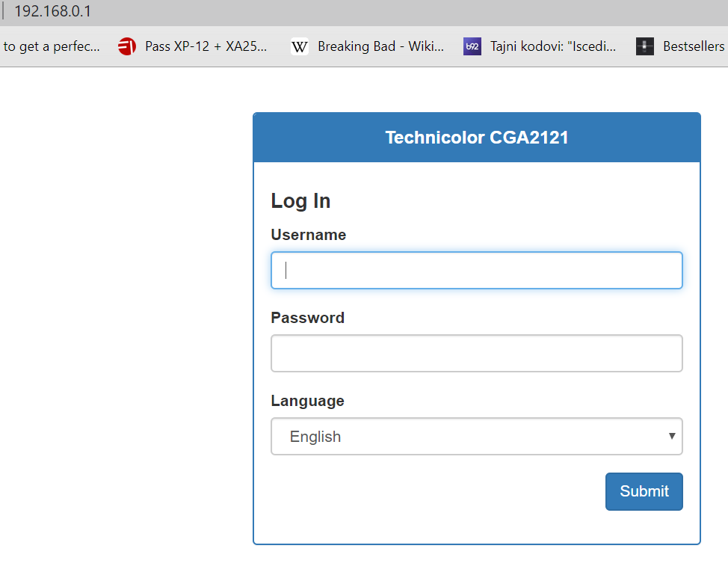Open the Breaking Bad Wikipedia bookmark
728x578 pixels.
coord(367,46)
